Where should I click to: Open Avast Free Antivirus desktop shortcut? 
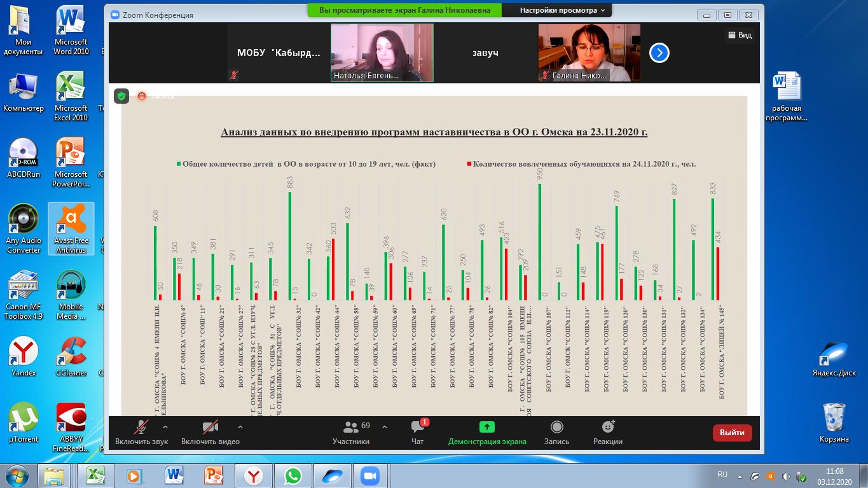(71, 228)
